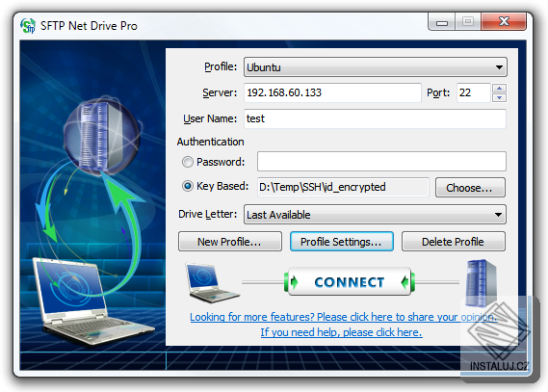Open Profile Settings...

pyautogui.click(x=342, y=242)
